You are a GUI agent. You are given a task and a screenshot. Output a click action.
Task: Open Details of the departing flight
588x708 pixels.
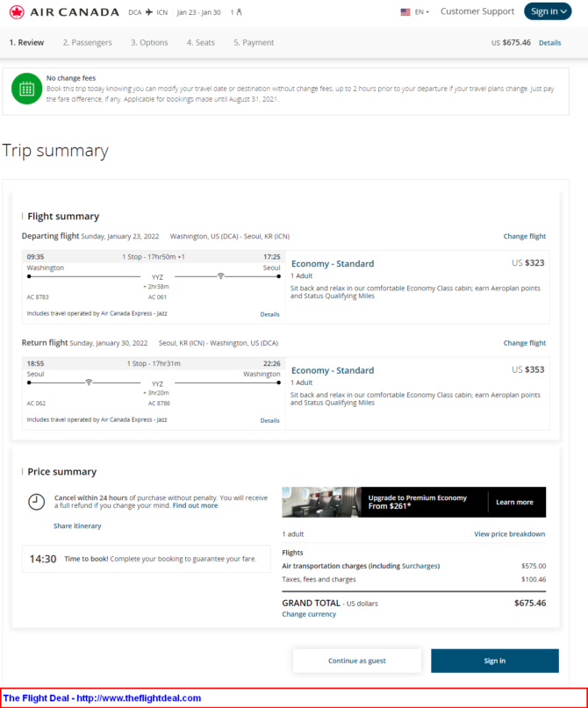pyautogui.click(x=269, y=314)
